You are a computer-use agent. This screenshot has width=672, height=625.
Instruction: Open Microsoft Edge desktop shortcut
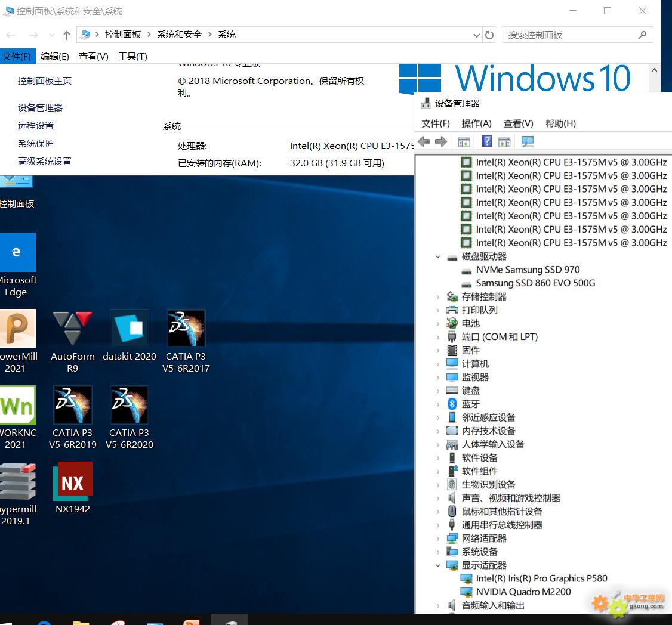tap(18, 265)
